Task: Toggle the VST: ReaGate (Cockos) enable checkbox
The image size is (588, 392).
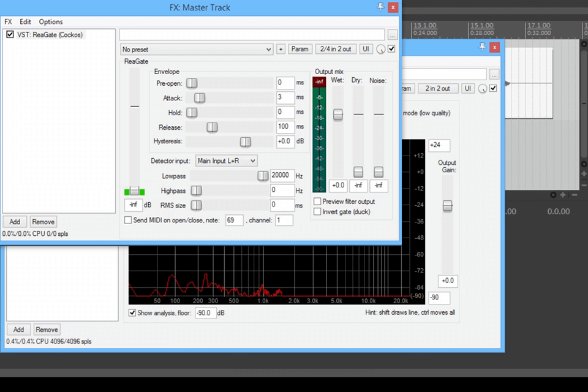Action: coord(10,34)
